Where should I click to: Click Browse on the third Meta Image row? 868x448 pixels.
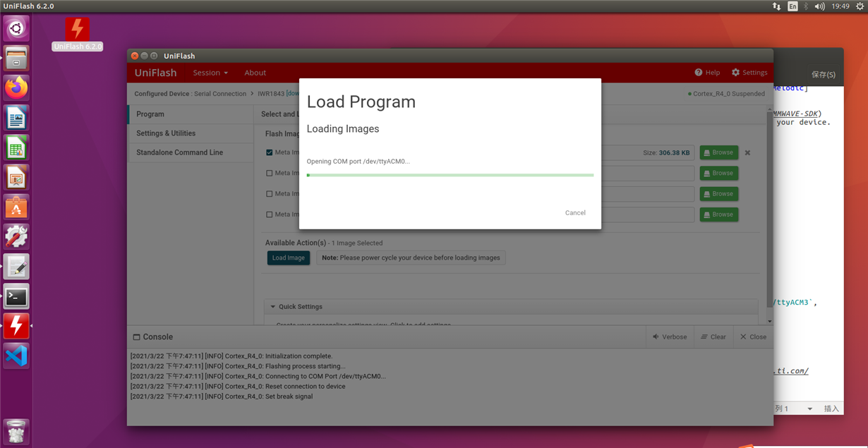coord(719,193)
